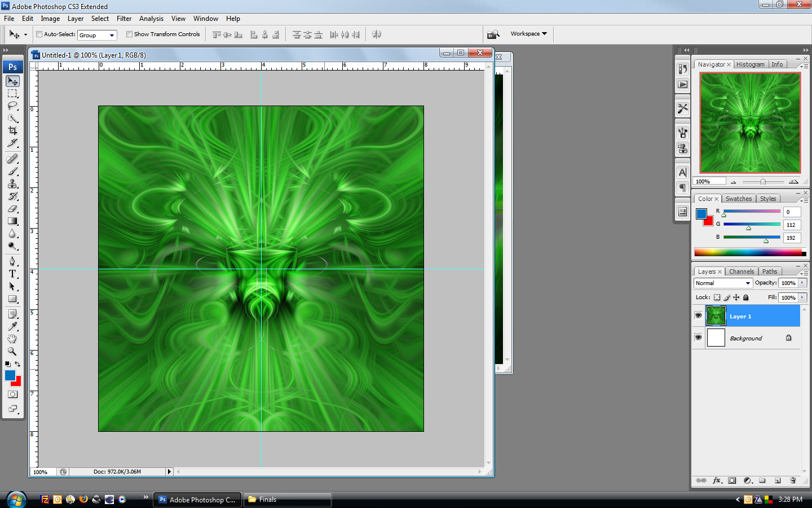
Task: Open the Opacity slider arrow
Action: tap(802, 283)
